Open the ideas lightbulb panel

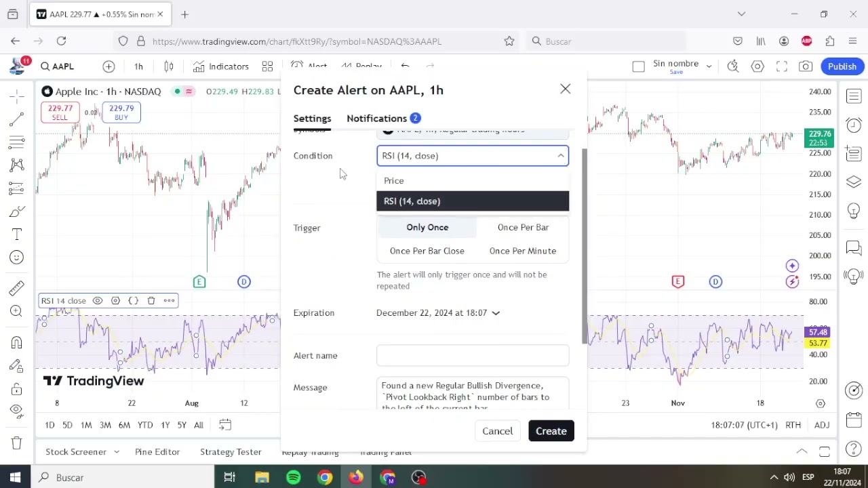coord(854,211)
